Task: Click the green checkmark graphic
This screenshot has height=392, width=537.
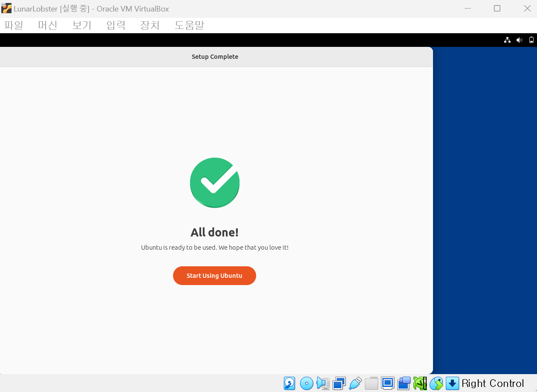Action: 215,183
